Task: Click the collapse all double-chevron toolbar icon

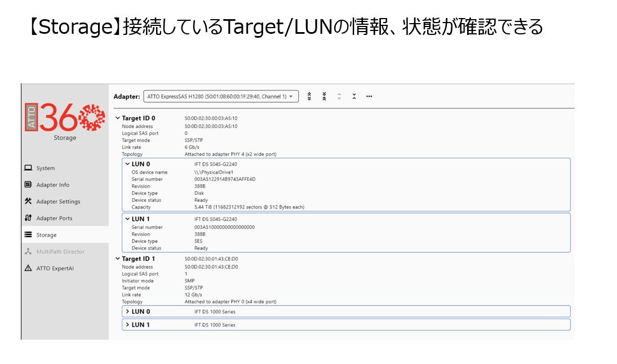Action: pos(324,96)
